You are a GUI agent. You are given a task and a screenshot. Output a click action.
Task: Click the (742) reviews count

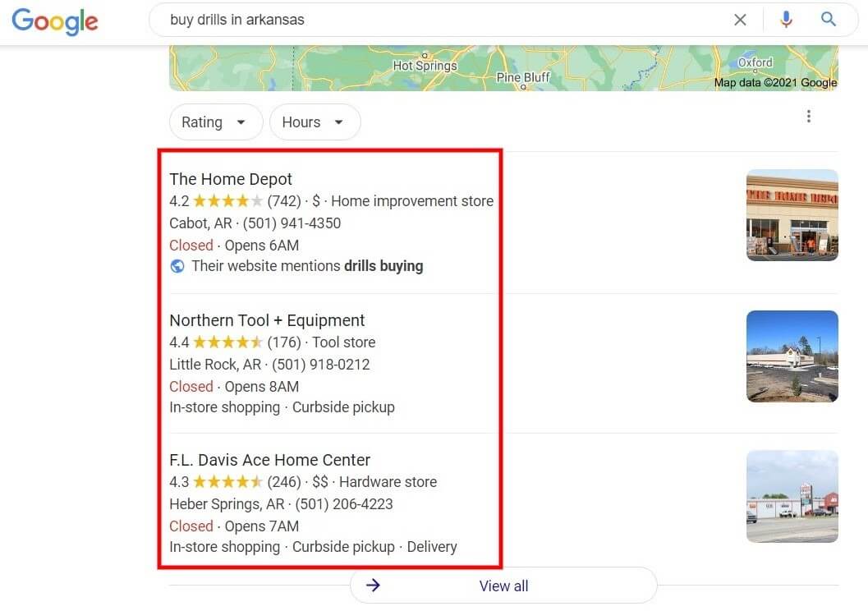(x=284, y=201)
